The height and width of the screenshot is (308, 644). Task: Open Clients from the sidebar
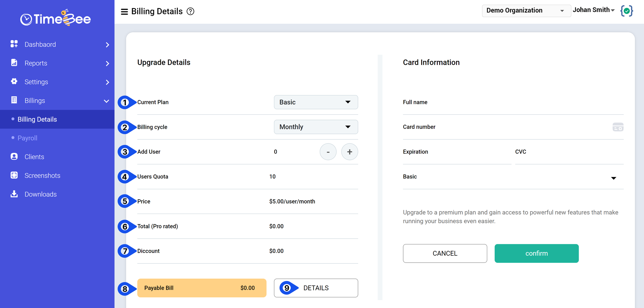34,157
